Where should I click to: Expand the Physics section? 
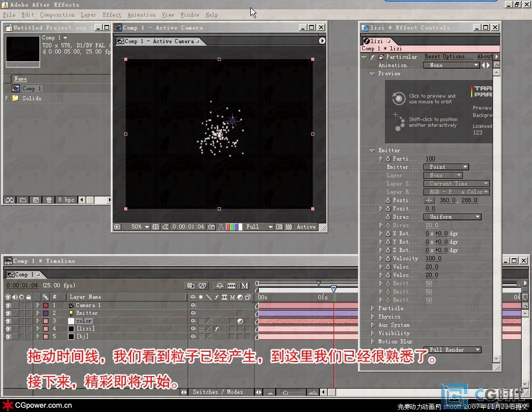[373, 316]
